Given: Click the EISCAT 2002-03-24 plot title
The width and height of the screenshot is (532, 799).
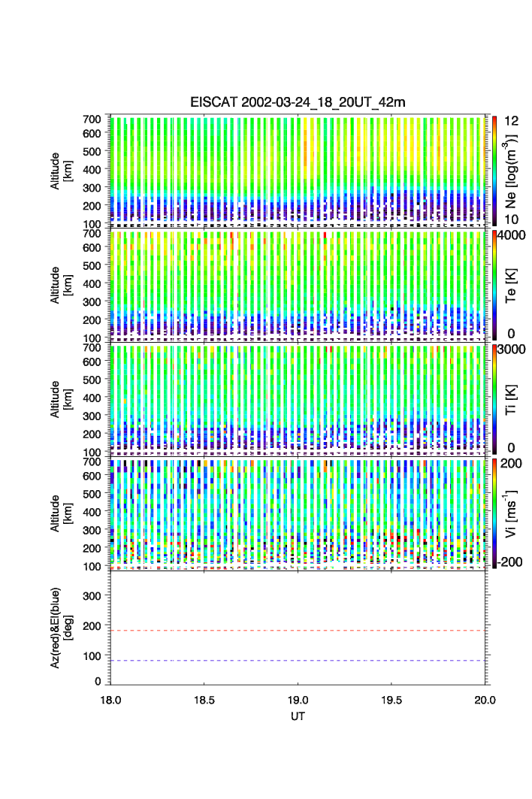Looking at the screenshot, I should click(x=298, y=102).
